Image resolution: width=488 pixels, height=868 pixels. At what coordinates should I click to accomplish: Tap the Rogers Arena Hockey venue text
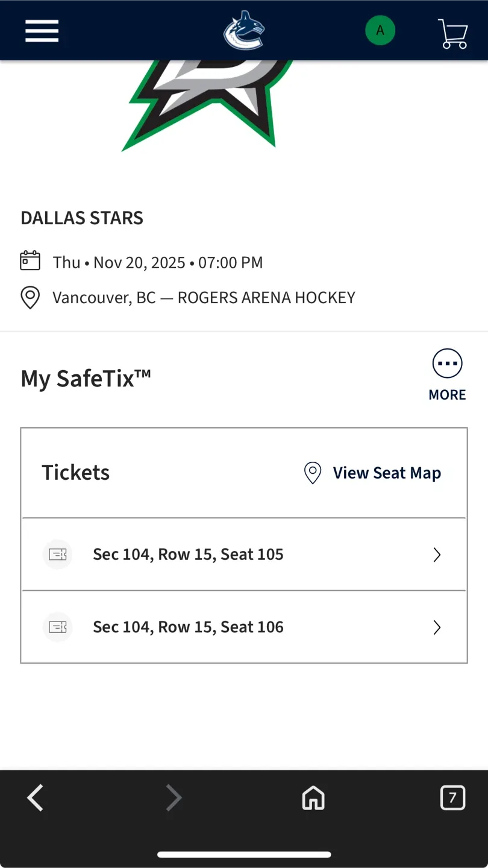pyautogui.click(x=266, y=298)
